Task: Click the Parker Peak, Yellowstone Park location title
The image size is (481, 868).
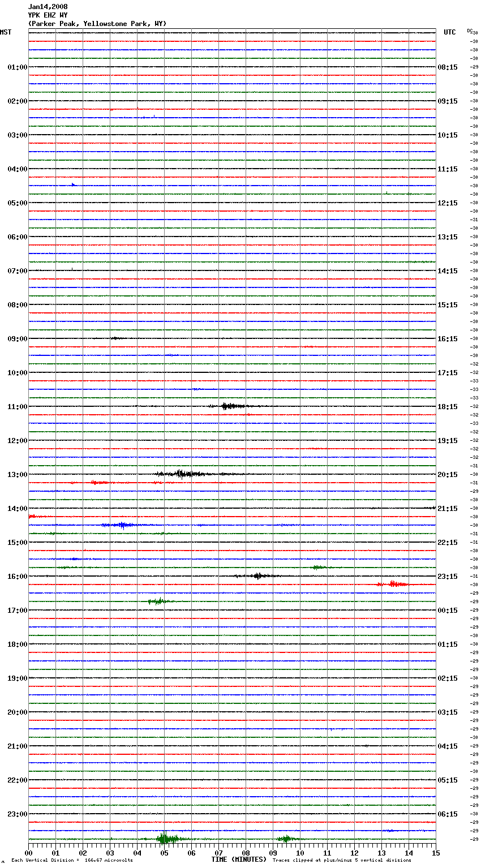Action: tap(97, 24)
